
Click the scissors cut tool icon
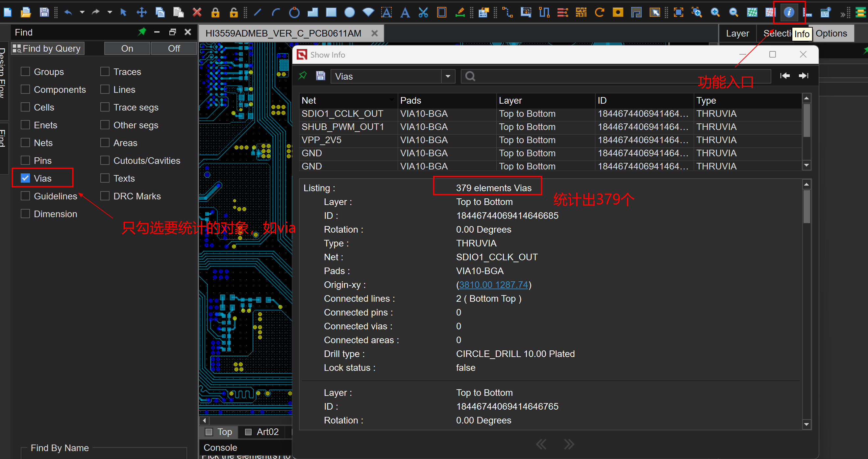click(423, 13)
